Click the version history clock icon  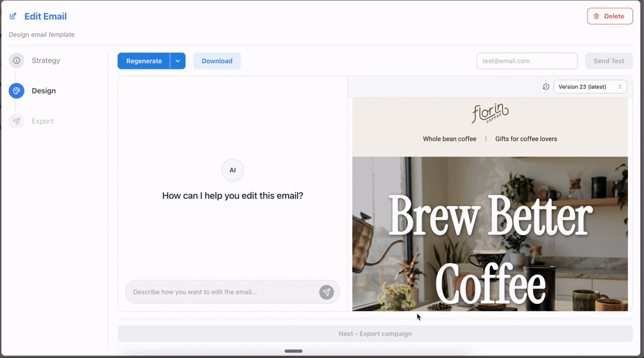point(546,87)
